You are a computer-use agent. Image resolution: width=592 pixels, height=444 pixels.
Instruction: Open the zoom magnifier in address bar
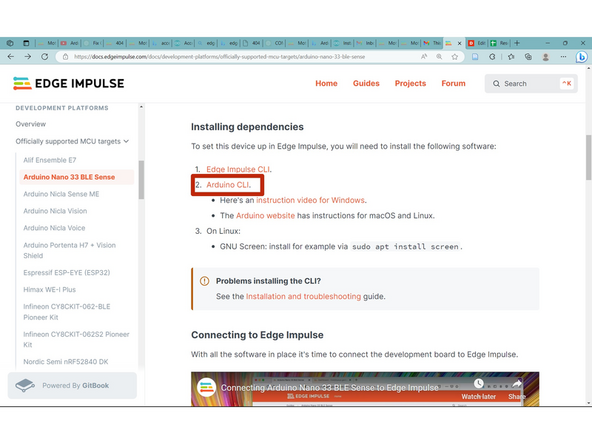click(x=439, y=57)
